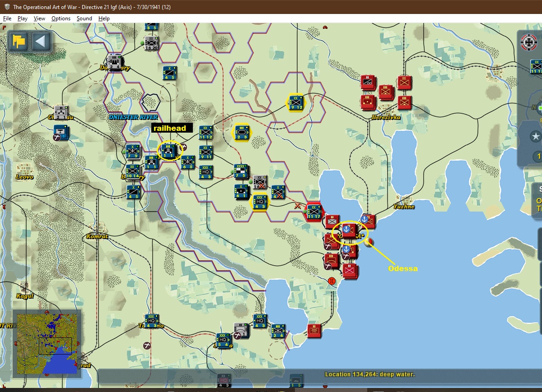542x392 pixels.
Task: Click the left-pointing triangle back button
Action: click(41, 42)
